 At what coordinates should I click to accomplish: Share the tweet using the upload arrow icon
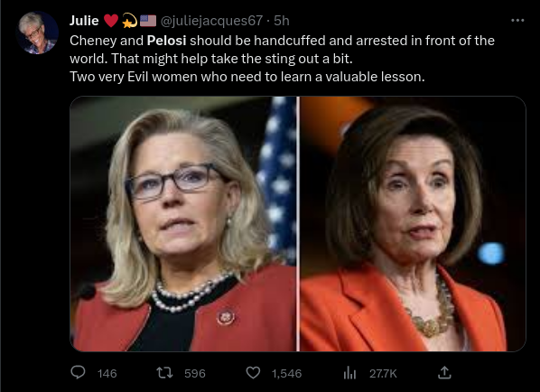(x=444, y=373)
